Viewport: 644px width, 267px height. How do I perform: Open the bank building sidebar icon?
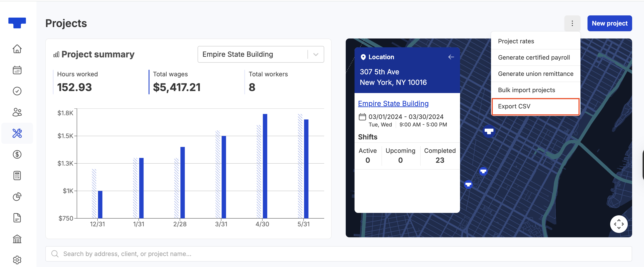[x=17, y=239]
